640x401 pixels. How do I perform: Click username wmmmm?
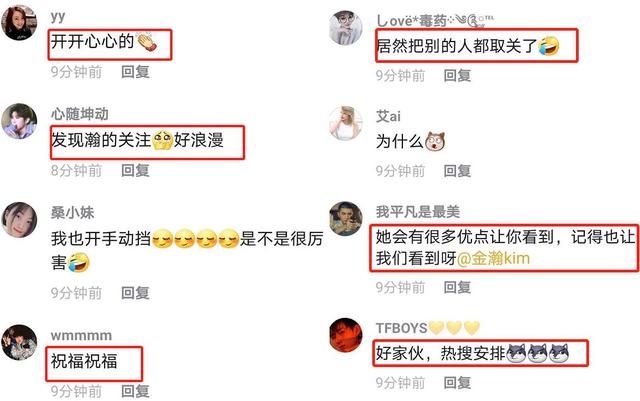point(81,336)
